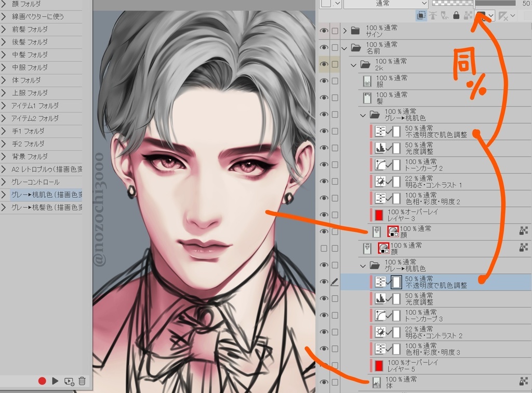The width and height of the screenshot is (532, 393).
Task: Hide レイヤー 3 overlay layer
Action: [x=324, y=214]
